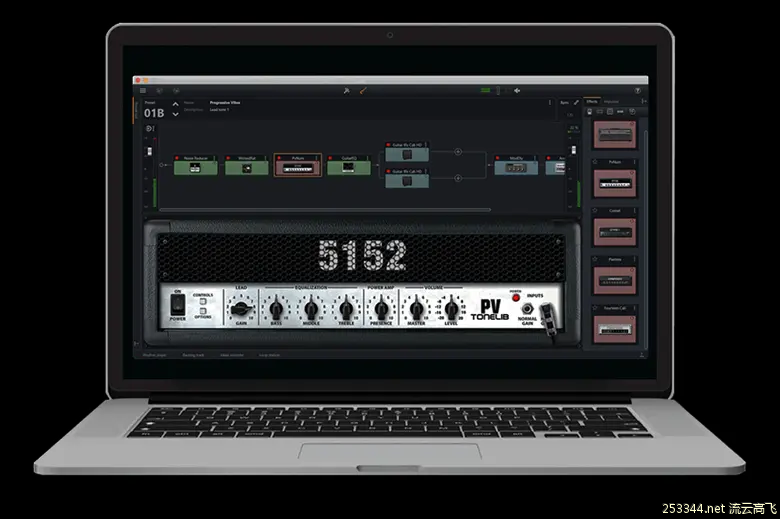Bypass upper Guitar IRs Cab via red dot

pos(389,145)
